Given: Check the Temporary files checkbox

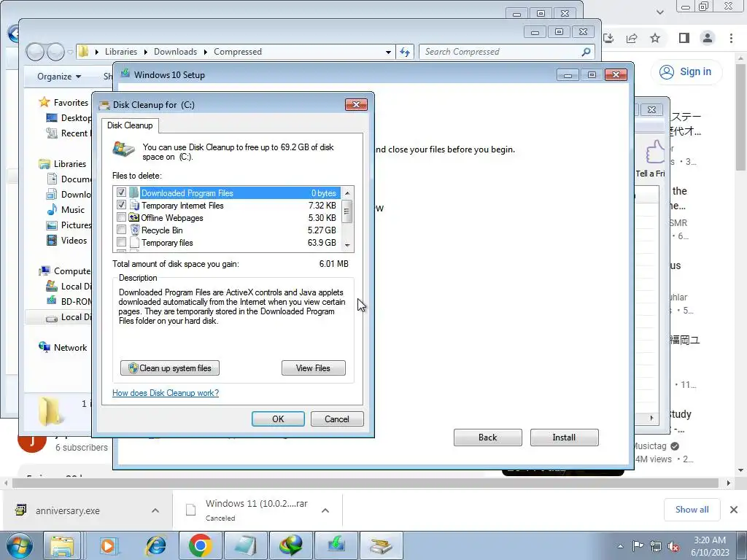Looking at the screenshot, I should 122,242.
